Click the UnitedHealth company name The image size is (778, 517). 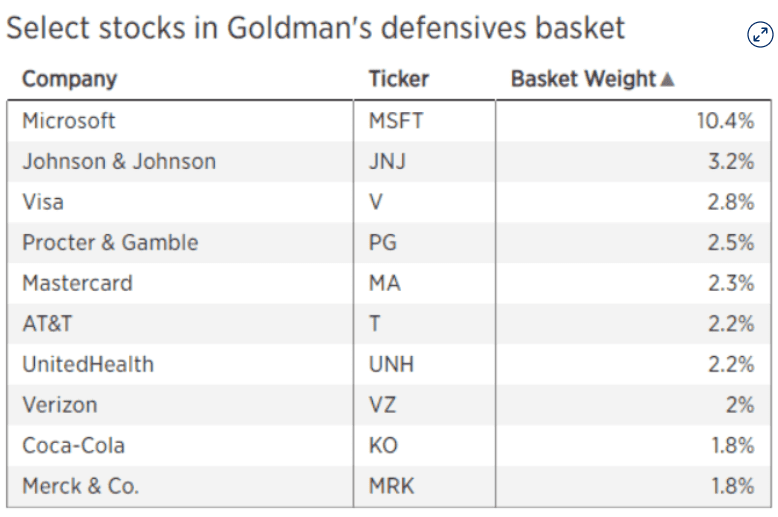(x=88, y=364)
